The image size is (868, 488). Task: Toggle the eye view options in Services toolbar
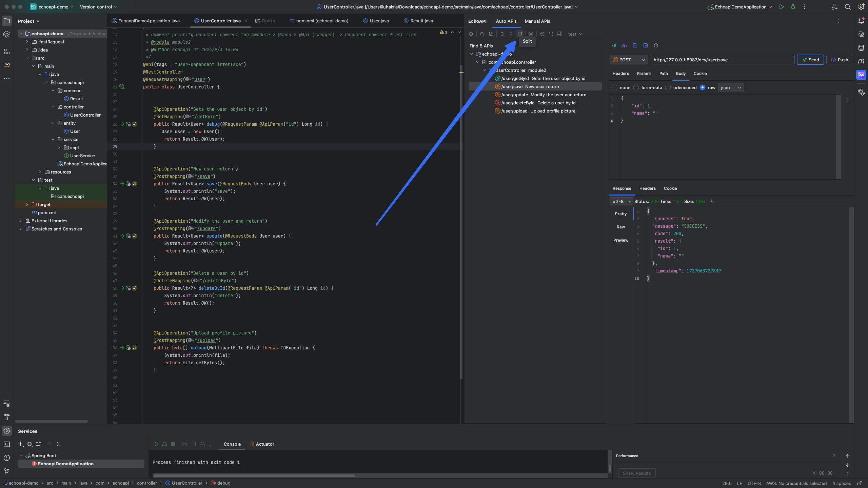click(29, 444)
